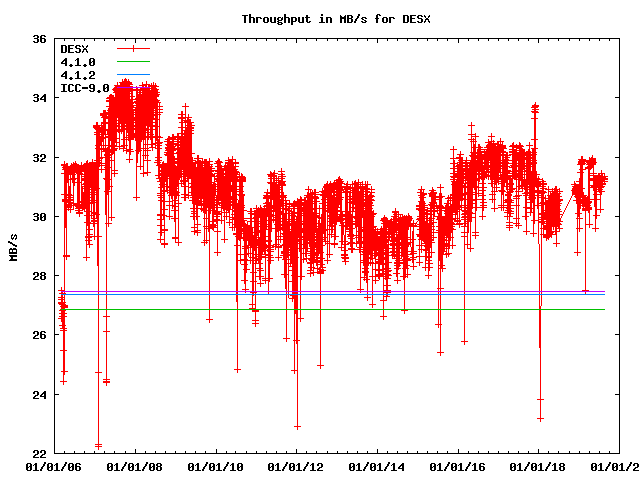Viewport: 640px width, 480px height.
Task: Select the 22 y-axis tick label
Action: click(x=39, y=454)
